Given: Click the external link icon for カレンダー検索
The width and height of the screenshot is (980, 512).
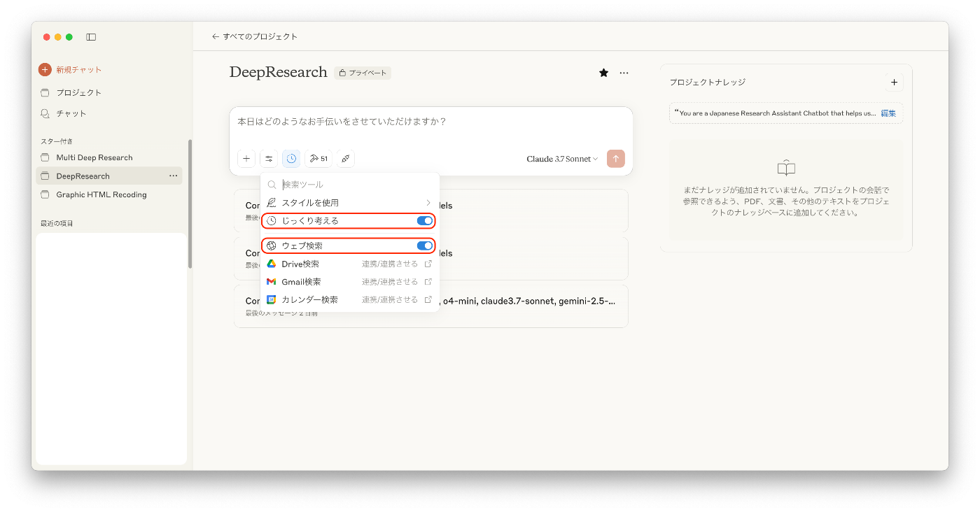Looking at the screenshot, I should pyautogui.click(x=428, y=299).
